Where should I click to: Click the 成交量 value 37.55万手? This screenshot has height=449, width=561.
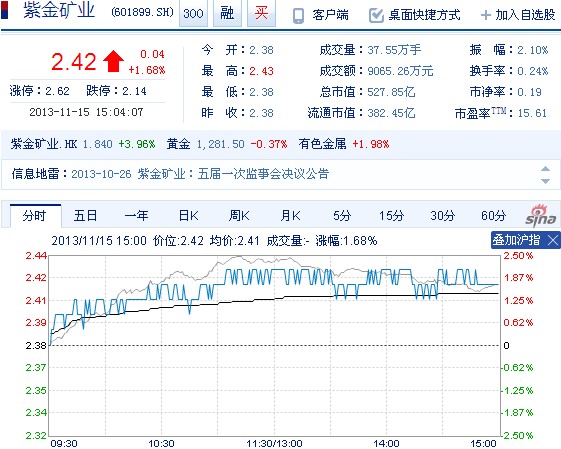click(394, 50)
